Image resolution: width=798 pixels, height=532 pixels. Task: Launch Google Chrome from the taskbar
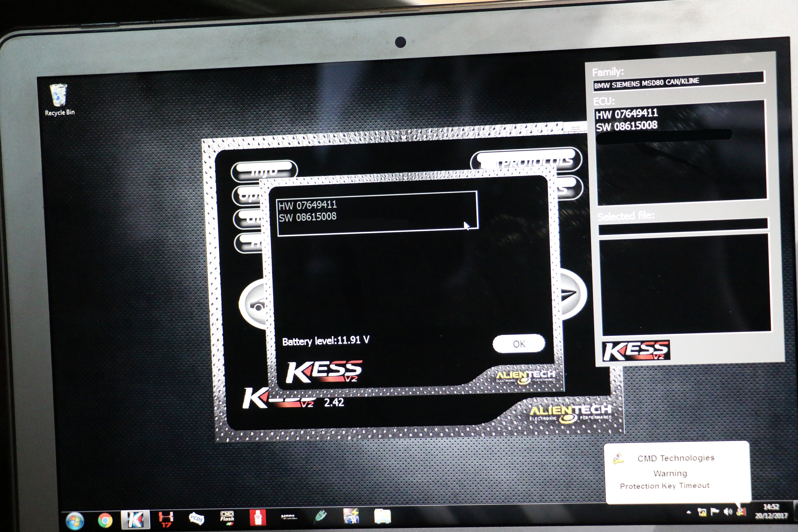pyautogui.click(x=105, y=520)
